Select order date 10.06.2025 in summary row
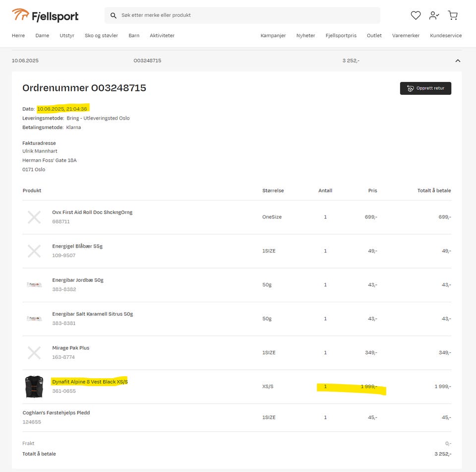 25,61
